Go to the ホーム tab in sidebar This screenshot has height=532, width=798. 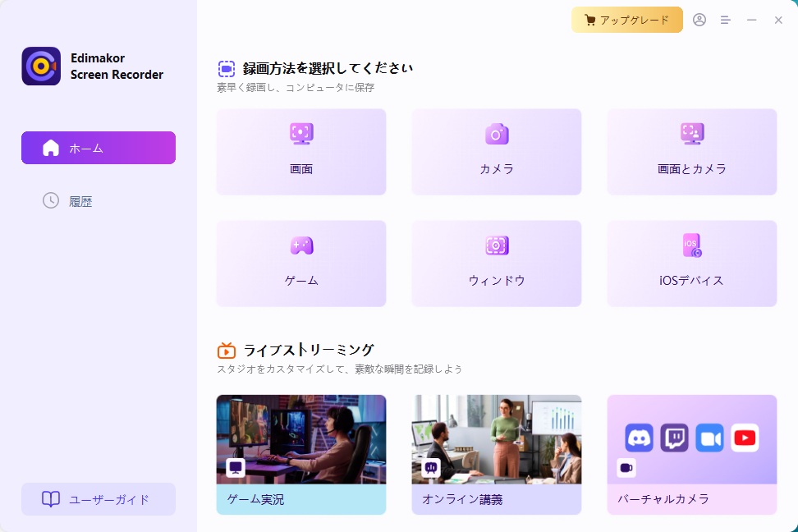coord(99,148)
